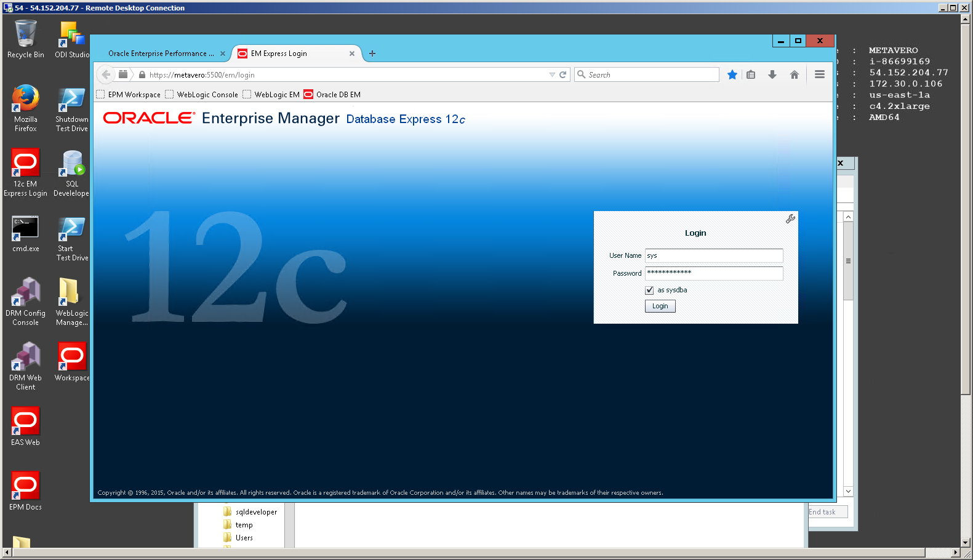Viewport: 973px width, 560px height.
Task: Click the Login button
Action: pyautogui.click(x=660, y=306)
